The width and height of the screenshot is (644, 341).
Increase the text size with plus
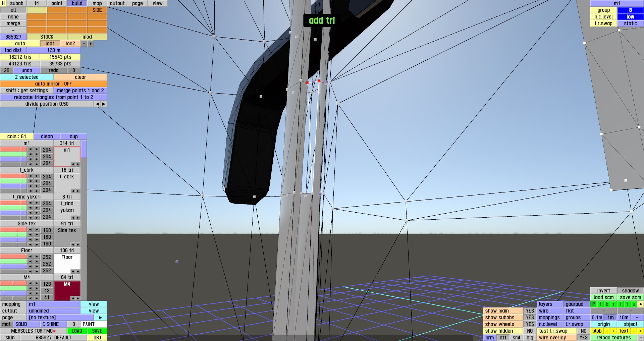pos(641,331)
